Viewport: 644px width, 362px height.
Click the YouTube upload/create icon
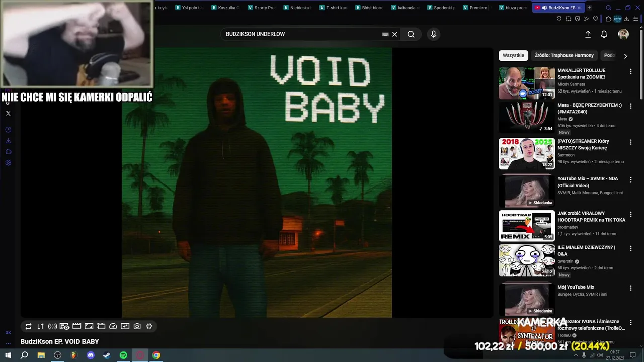[x=588, y=34]
